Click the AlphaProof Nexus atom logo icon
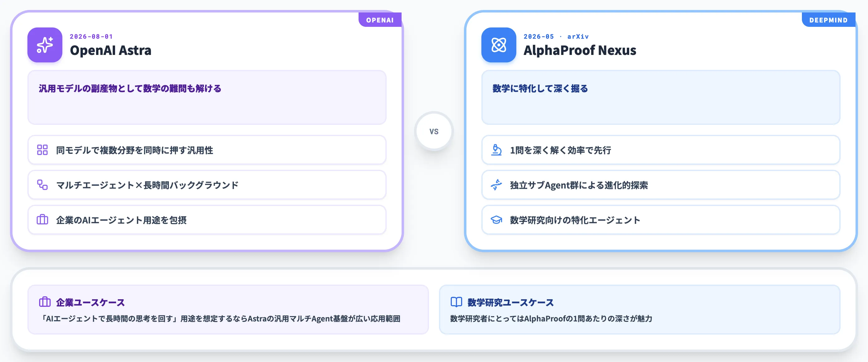This screenshot has height=362, width=868. coord(499,45)
